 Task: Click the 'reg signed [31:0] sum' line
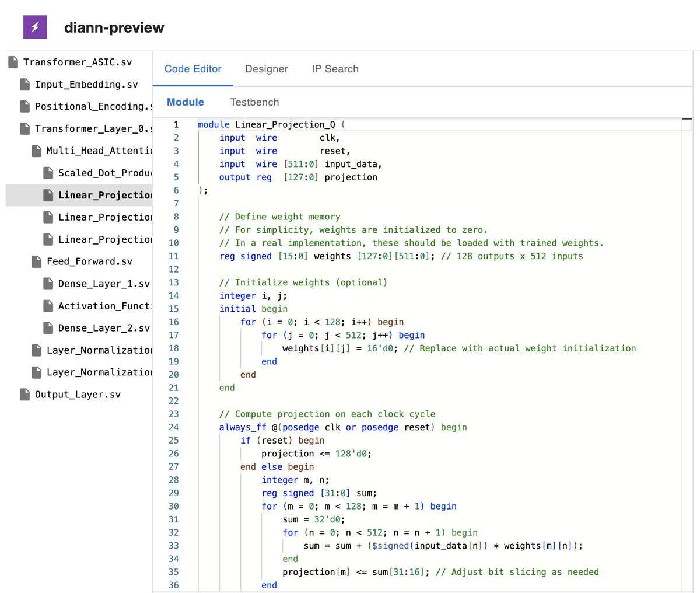(319, 493)
